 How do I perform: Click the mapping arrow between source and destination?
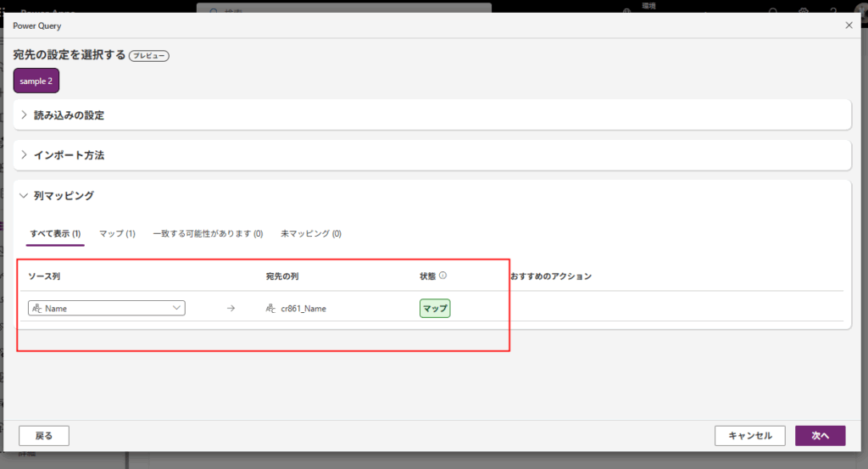(x=231, y=309)
